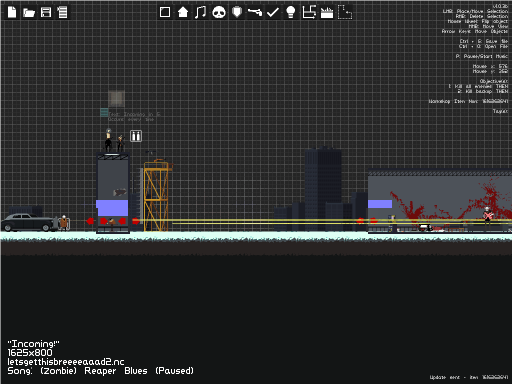Screen dimensions: 512x384
Task: Open the checkmark objectives tool
Action: pyautogui.click(x=273, y=12)
